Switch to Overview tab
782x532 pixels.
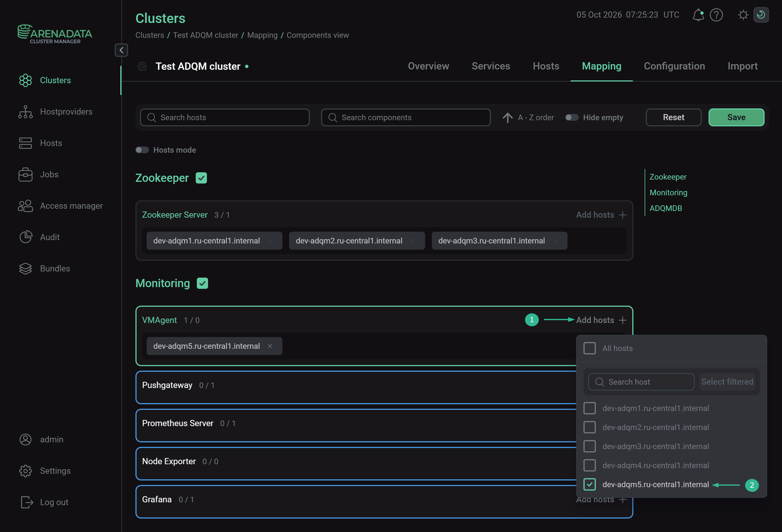(x=428, y=66)
